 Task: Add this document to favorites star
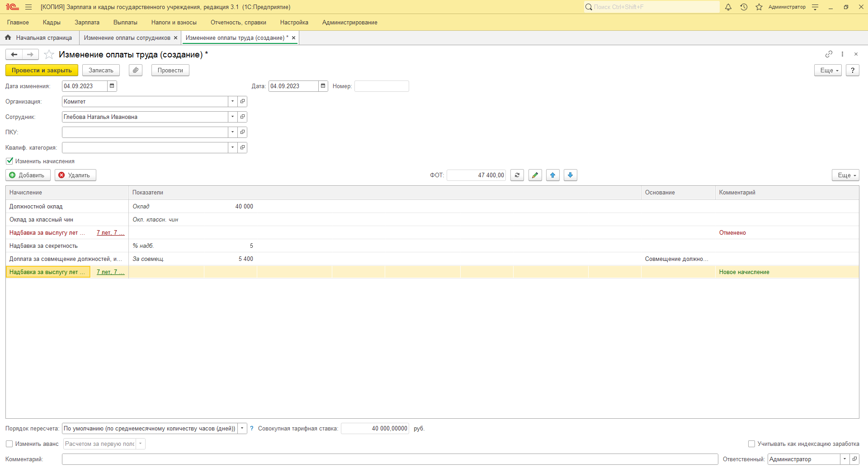tap(49, 55)
